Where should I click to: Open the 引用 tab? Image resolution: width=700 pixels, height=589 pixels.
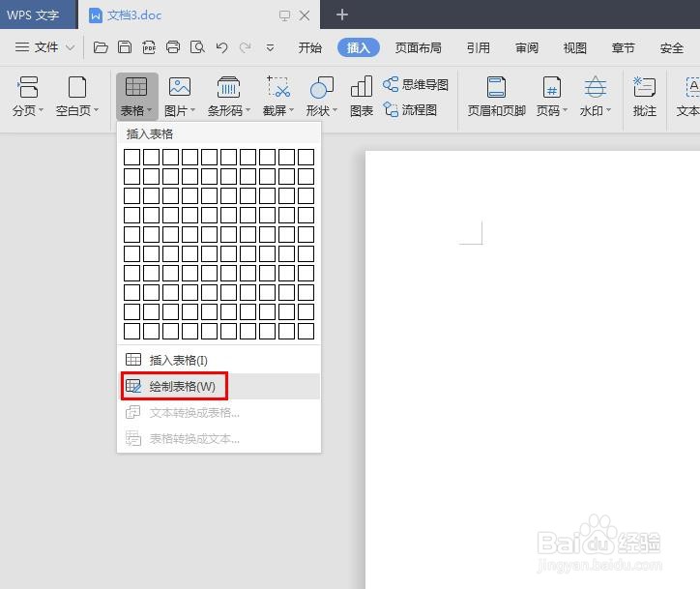479,47
